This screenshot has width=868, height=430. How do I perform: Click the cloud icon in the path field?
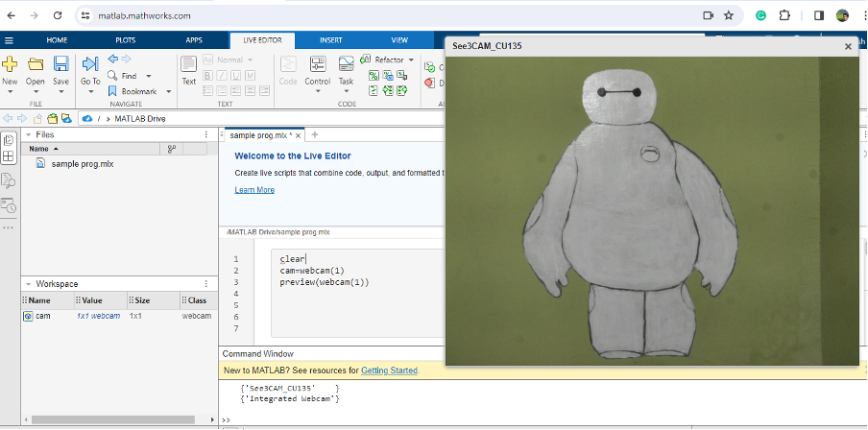pyautogui.click(x=87, y=118)
